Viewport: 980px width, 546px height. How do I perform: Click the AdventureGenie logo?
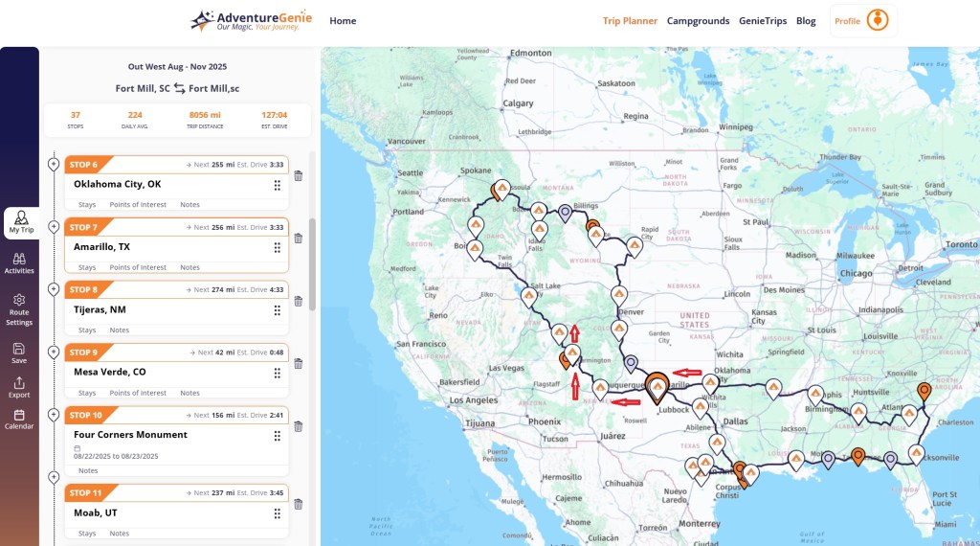[x=253, y=21]
